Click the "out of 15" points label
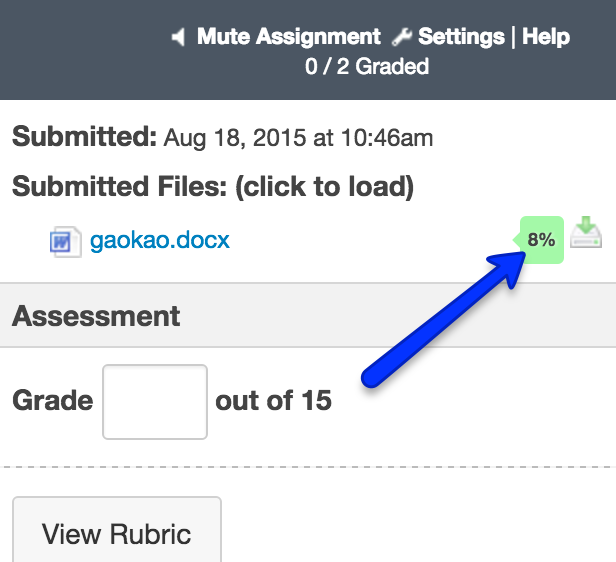The height and width of the screenshot is (562, 616). [273, 401]
